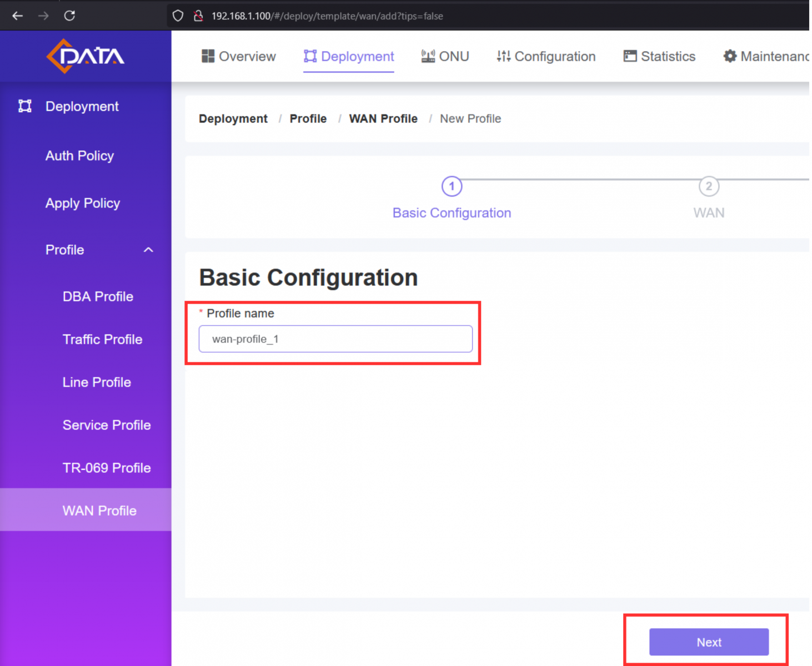
Task: Open Configuration via its sliders icon
Action: [503, 56]
